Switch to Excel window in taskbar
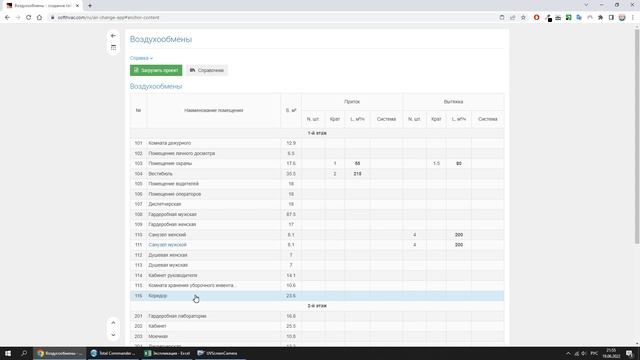The image size is (640, 360). tap(167, 353)
